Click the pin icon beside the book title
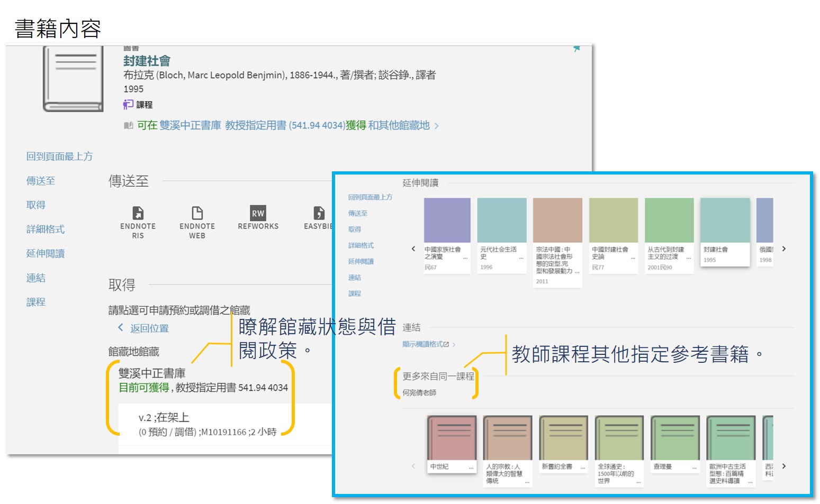 click(x=576, y=49)
